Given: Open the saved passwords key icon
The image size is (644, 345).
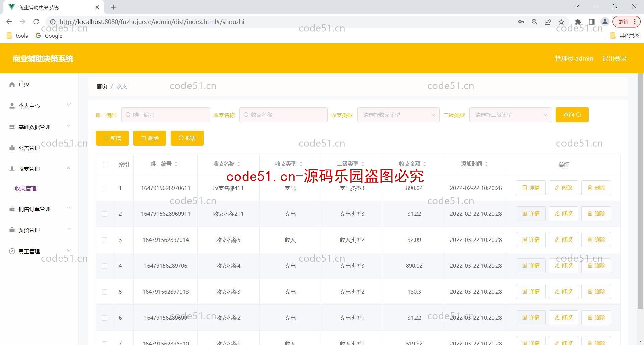Looking at the screenshot, I should pyautogui.click(x=521, y=22).
